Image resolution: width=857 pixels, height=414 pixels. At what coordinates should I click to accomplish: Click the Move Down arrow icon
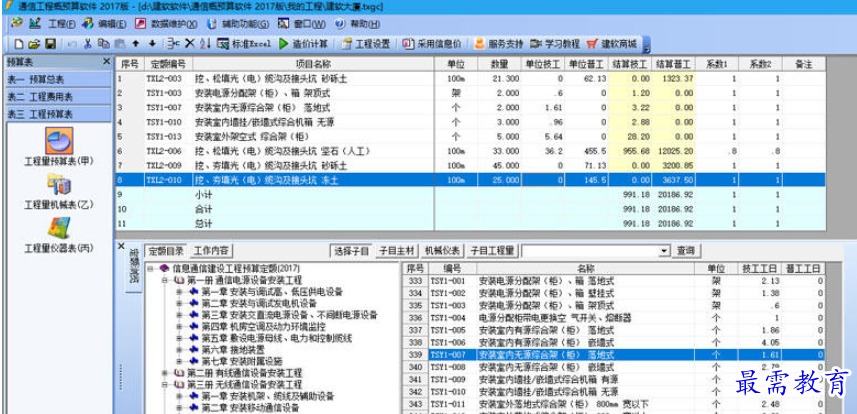tap(152, 44)
